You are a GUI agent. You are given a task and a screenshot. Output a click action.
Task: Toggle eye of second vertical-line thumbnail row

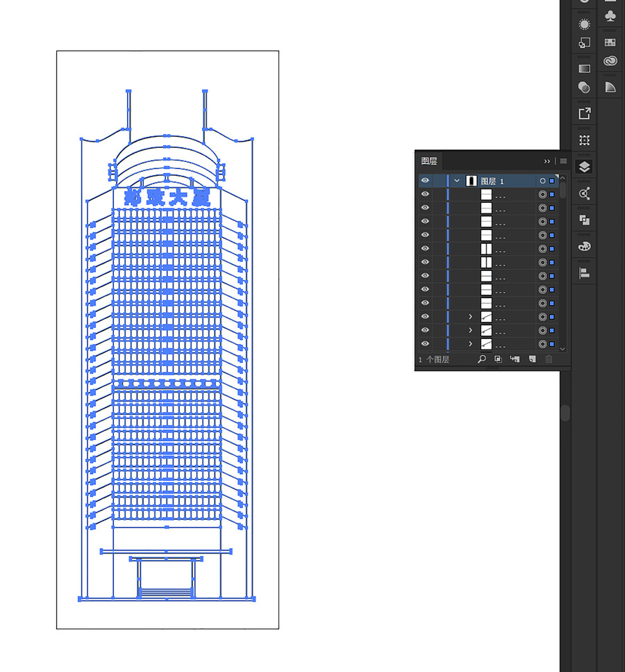(x=425, y=262)
